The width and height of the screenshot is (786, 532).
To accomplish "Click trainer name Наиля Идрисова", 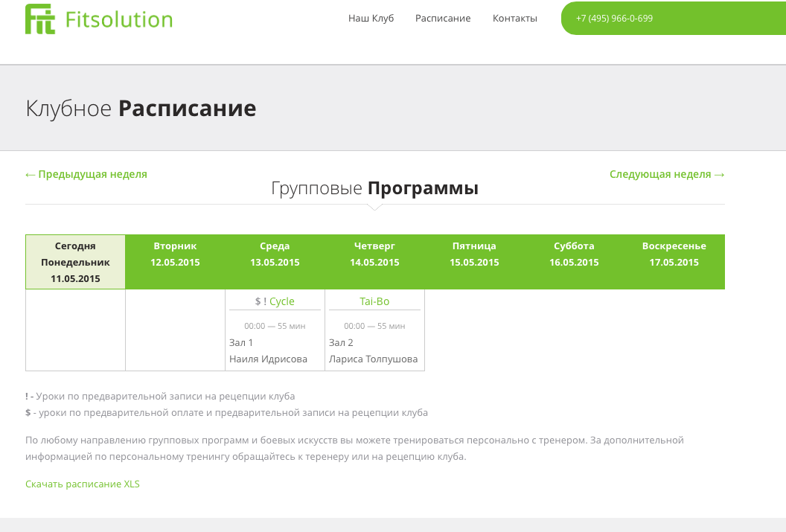I will (x=268, y=359).
